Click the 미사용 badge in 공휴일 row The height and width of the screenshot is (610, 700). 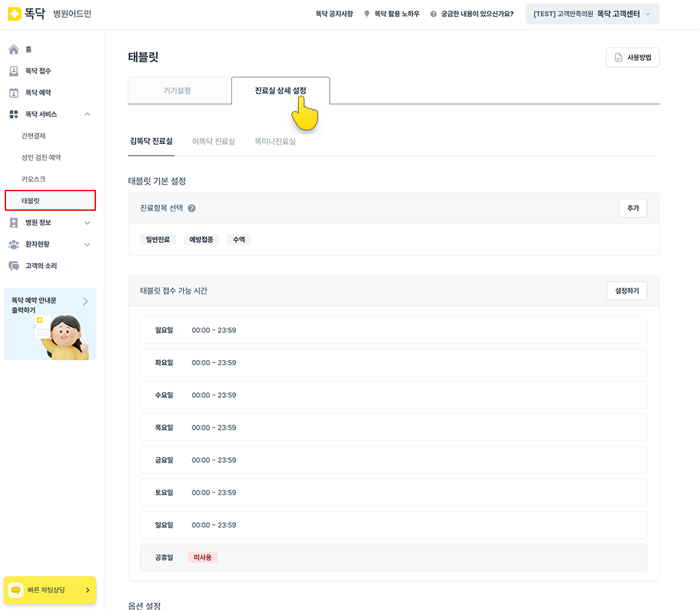[x=202, y=557]
